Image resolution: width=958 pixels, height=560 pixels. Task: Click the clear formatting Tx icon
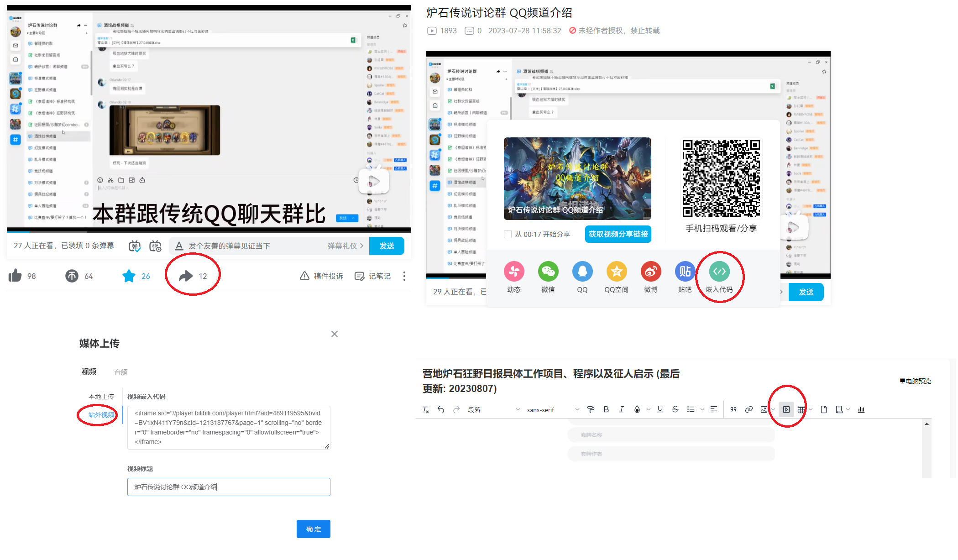[425, 410]
